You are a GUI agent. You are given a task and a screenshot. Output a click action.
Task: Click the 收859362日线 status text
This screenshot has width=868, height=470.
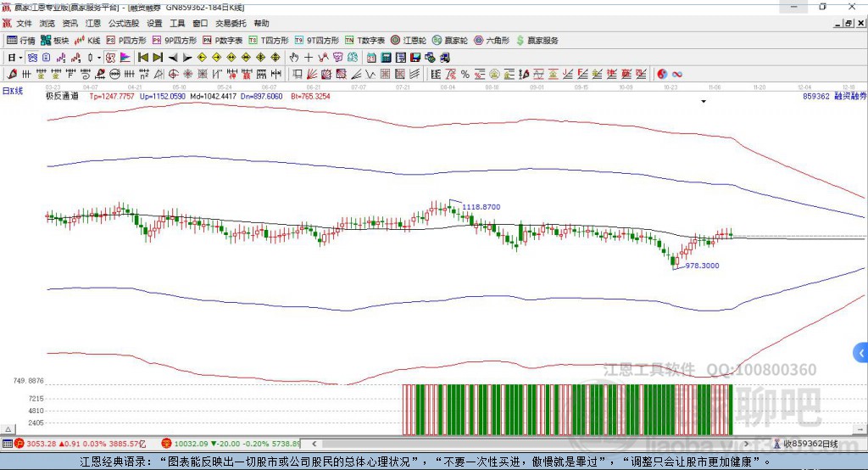(x=810, y=444)
